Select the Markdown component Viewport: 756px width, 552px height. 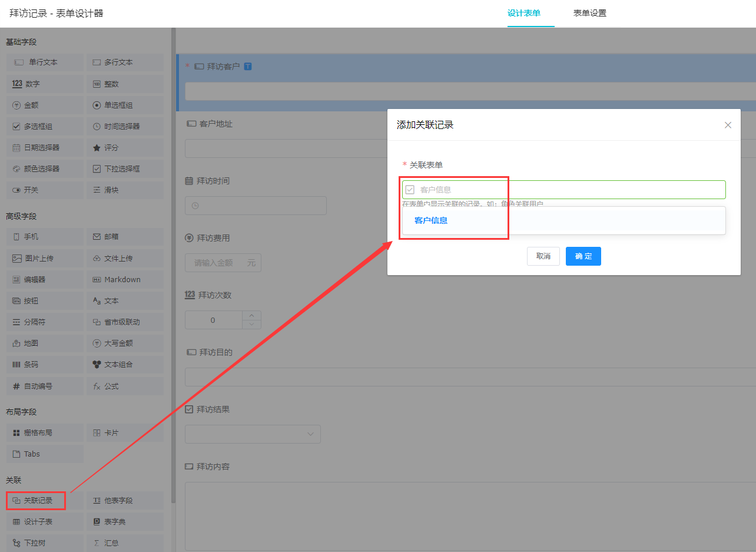point(125,279)
